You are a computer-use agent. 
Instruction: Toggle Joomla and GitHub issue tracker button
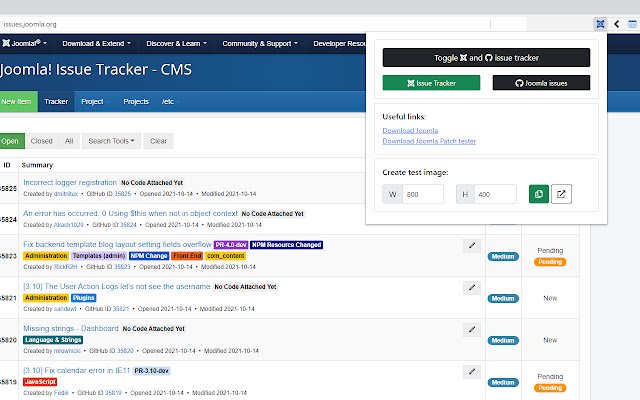point(486,58)
